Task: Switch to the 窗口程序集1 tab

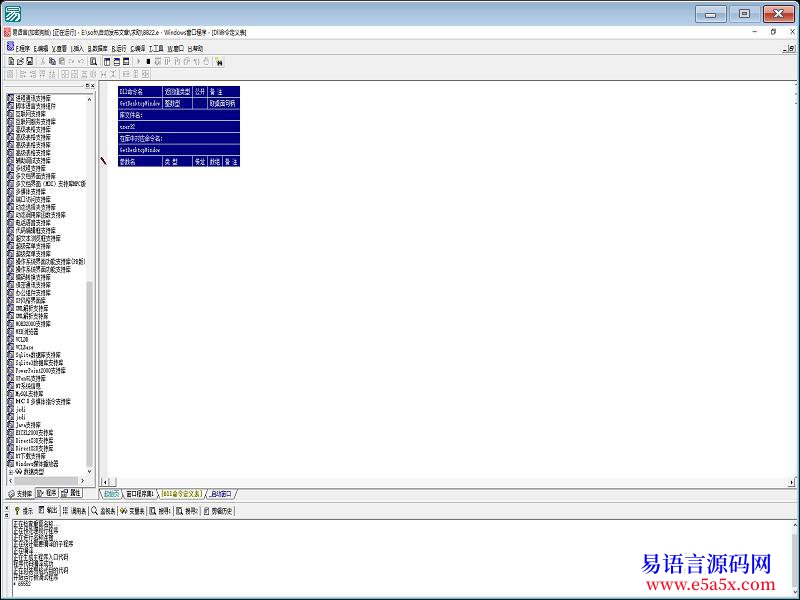Action: pyautogui.click(x=139, y=494)
